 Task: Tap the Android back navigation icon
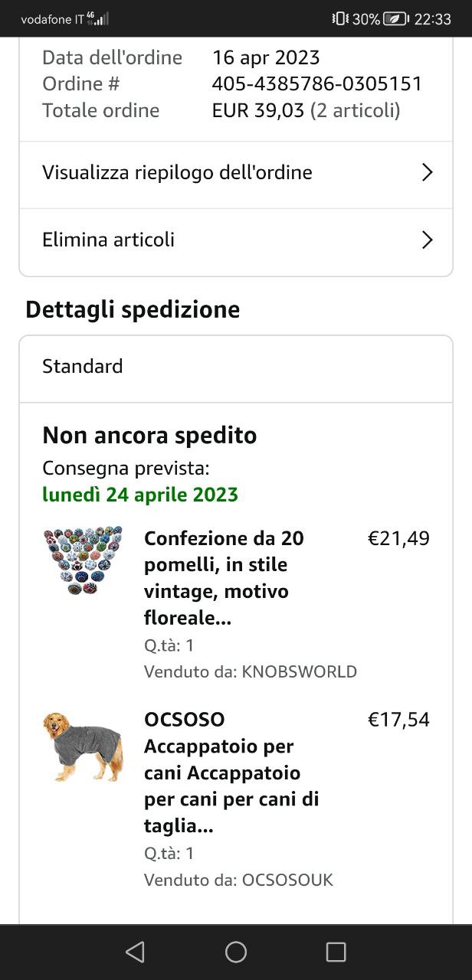click(x=136, y=952)
